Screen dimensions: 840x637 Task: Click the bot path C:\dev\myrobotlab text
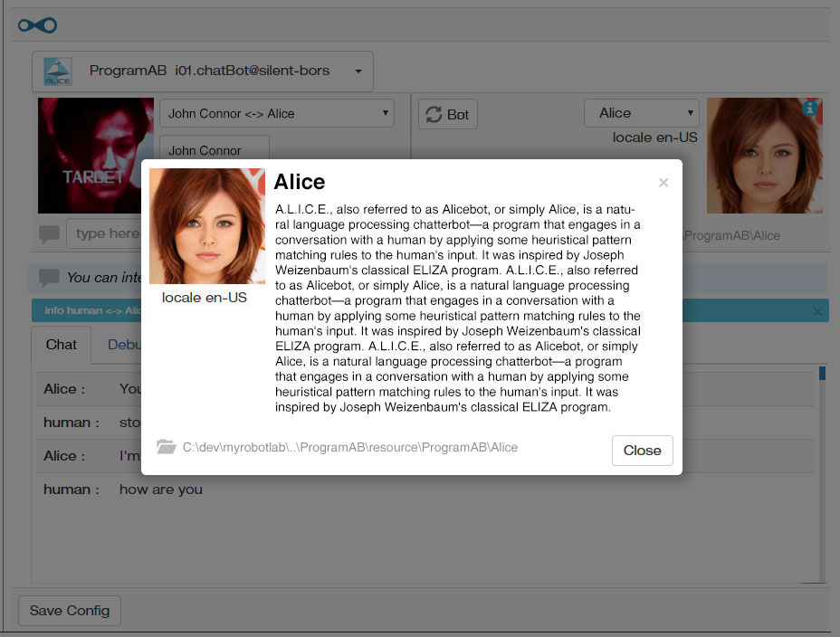click(349, 448)
